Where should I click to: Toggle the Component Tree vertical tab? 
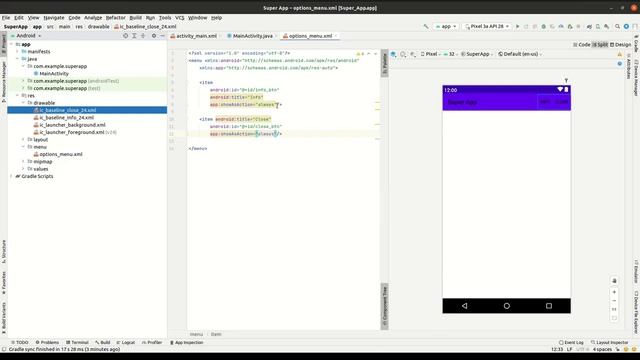pos(384,306)
